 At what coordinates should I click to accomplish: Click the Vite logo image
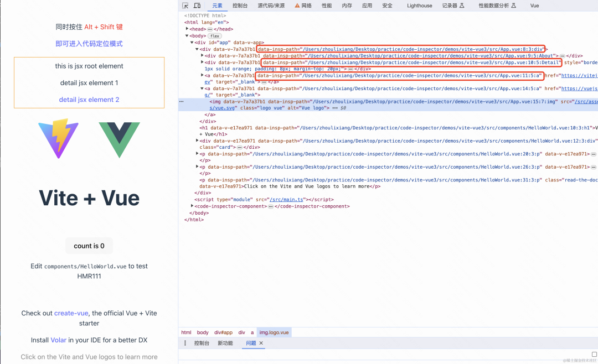58,138
